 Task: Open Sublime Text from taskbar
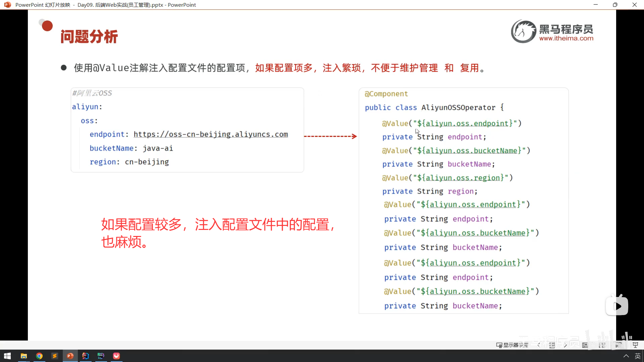(x=55, y=356)
